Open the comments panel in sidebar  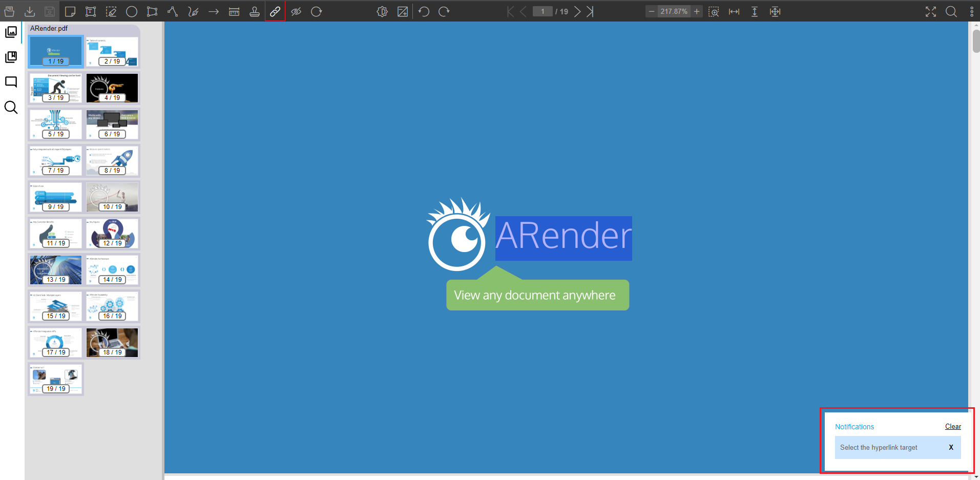tap(11, 82)
